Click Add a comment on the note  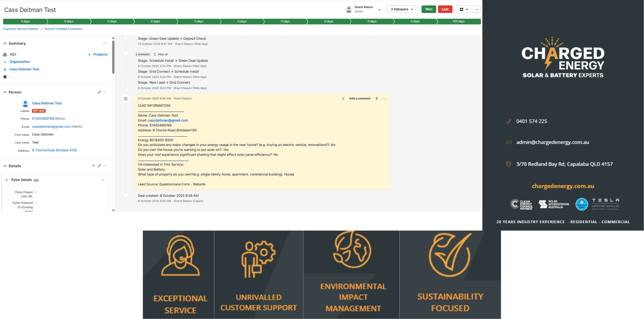point(360,99)
